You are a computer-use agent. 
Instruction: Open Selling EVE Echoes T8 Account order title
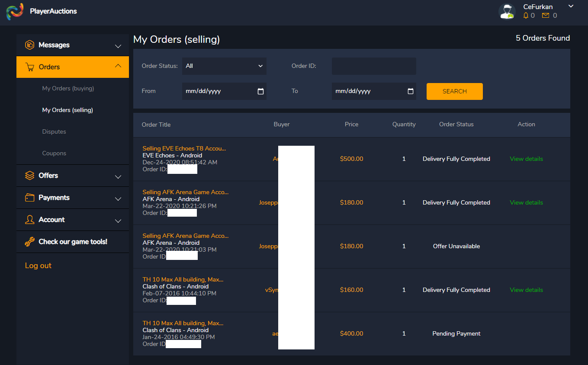184,148
